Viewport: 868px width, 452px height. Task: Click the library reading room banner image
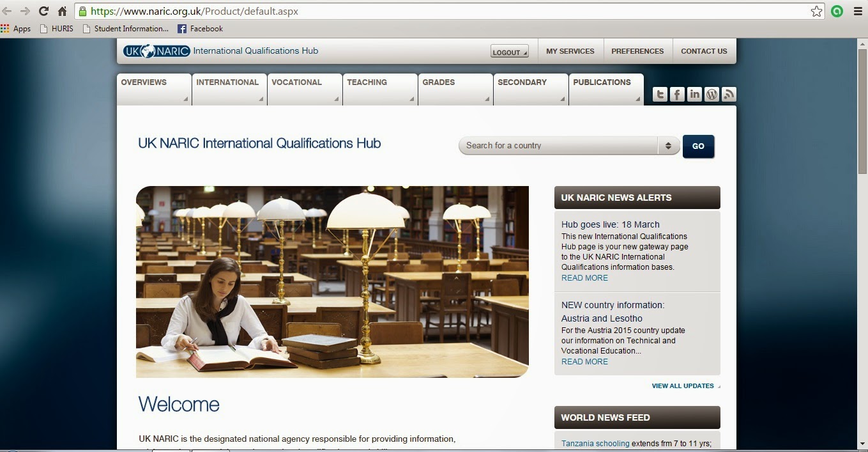pos(332,282)
